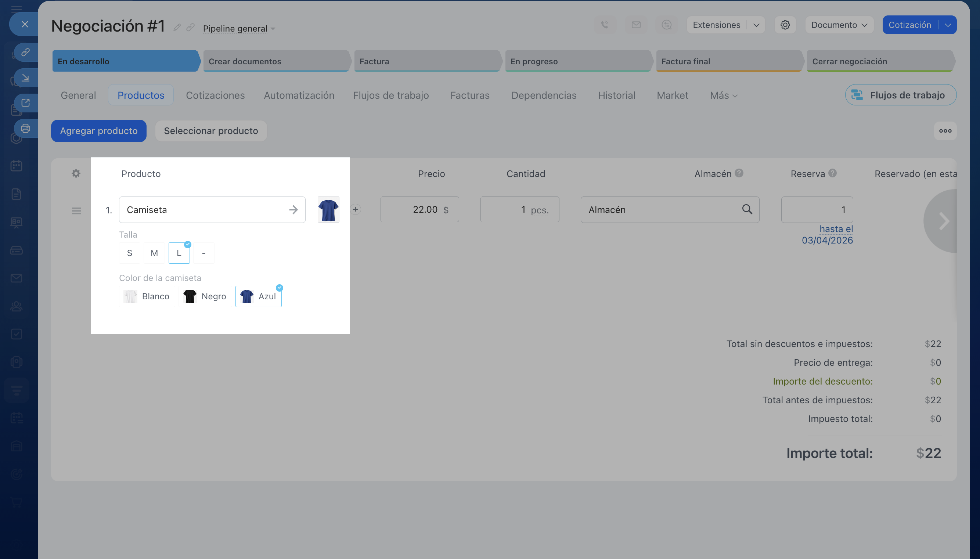Click the magnifier in Almacén field
Screen dimensions: 980x559
tap(747, 210)
